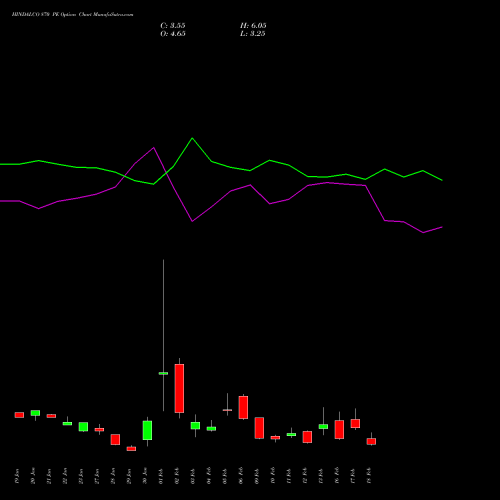Click the '02 Feb' date label
This screenshot has width=500, height=500.
click(177, 476)
